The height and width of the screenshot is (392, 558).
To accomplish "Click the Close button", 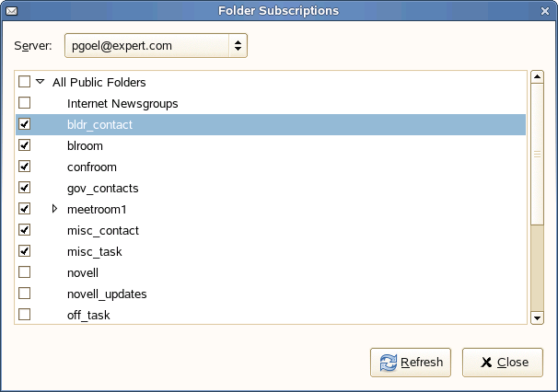I will tap(503, 363).
